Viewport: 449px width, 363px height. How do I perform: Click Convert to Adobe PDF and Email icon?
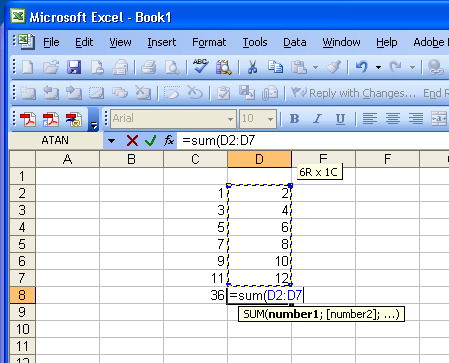[x=51, y=119]
